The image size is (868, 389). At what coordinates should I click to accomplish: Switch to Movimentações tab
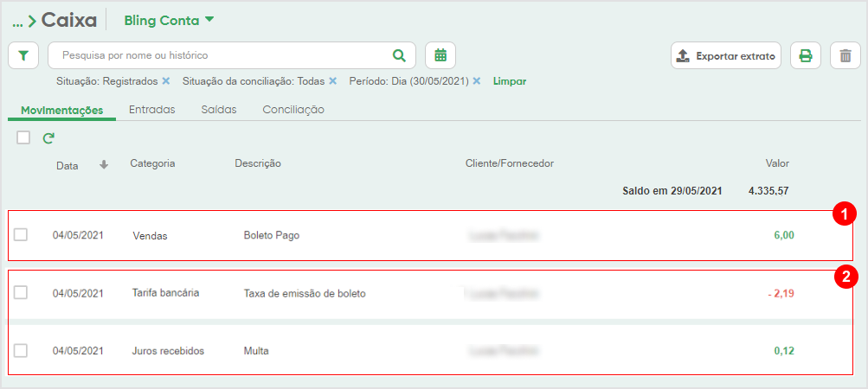coord(62,110)
